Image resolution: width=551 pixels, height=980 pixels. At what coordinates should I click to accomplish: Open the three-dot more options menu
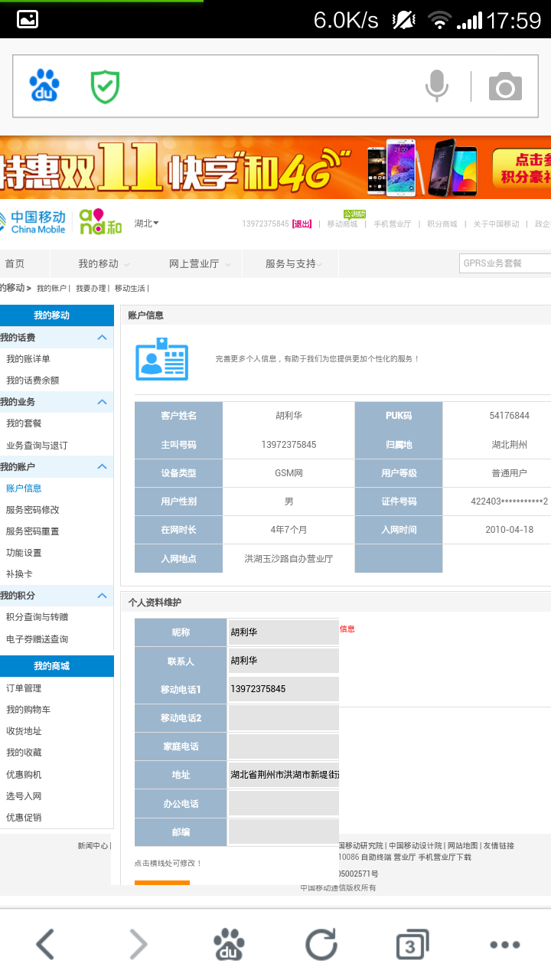click(504, 944)
